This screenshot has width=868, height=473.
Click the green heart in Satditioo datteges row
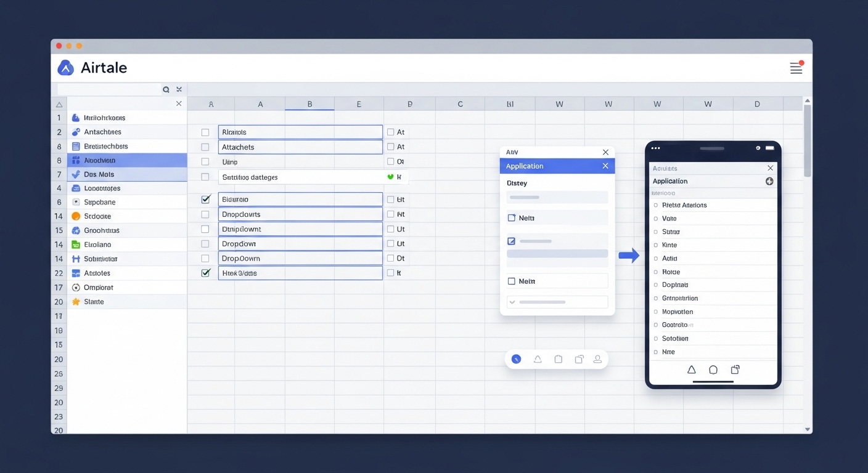(390, 177)
